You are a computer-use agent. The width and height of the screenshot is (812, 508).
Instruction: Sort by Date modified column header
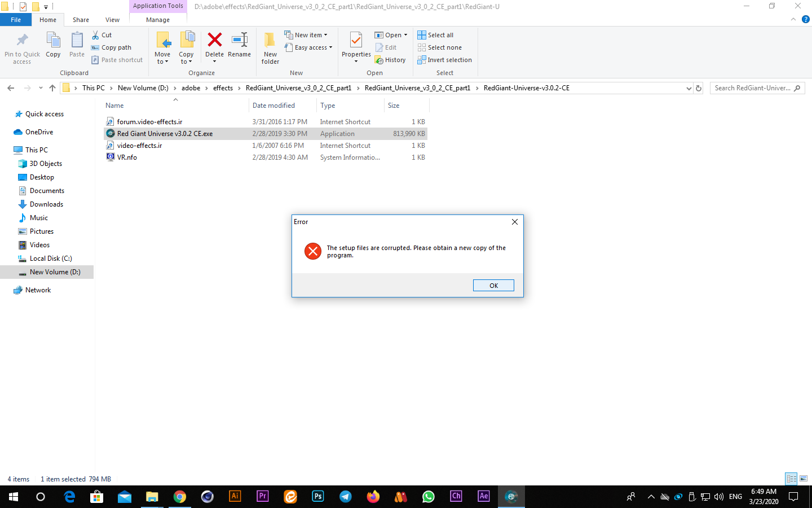click(x=282, y=106)
